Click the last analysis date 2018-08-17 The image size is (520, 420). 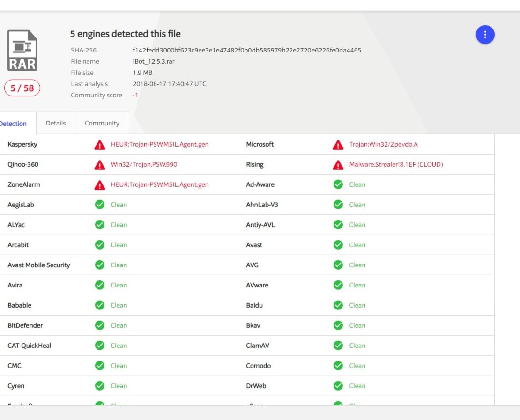170,84
